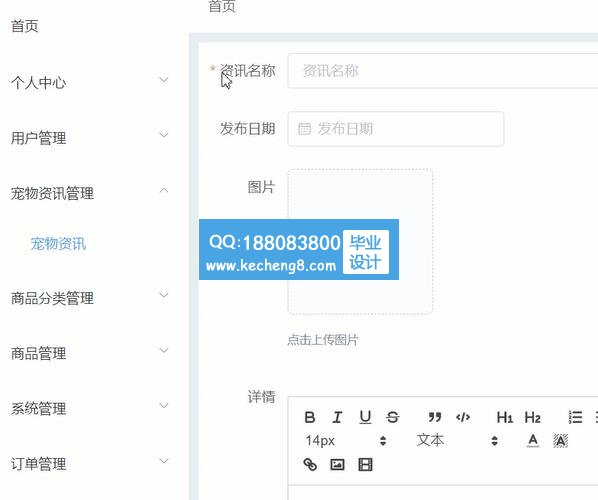The image size is (598, 500).
Task: Open the 文本 paragraph style dropdown
Action: [457, 441]
